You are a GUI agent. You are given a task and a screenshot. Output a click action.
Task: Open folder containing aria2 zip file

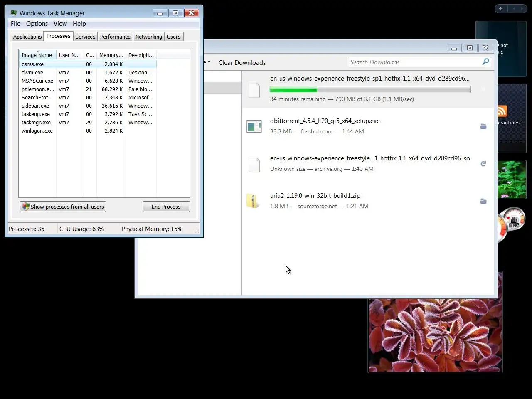483,201
